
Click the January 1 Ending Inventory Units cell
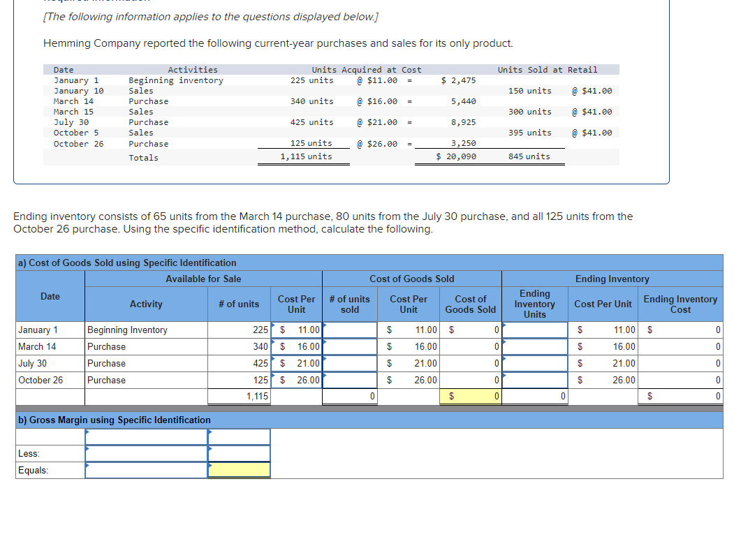[535, 330]
